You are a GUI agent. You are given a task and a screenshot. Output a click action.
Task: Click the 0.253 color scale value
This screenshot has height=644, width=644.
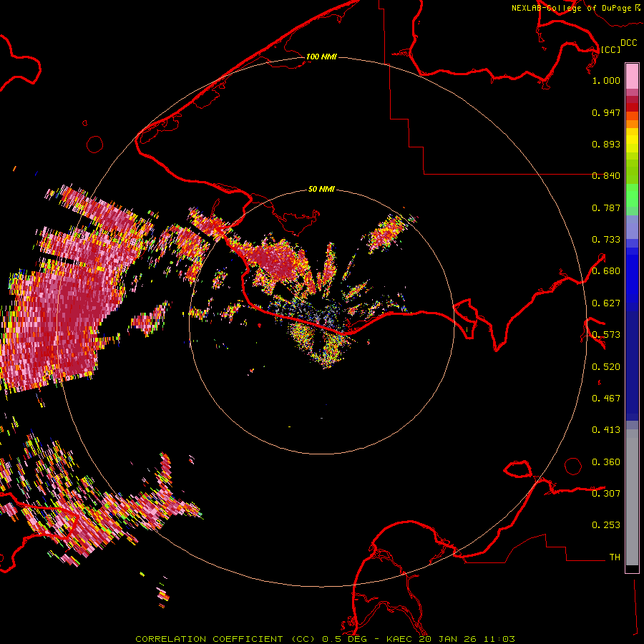pos(606,525)
